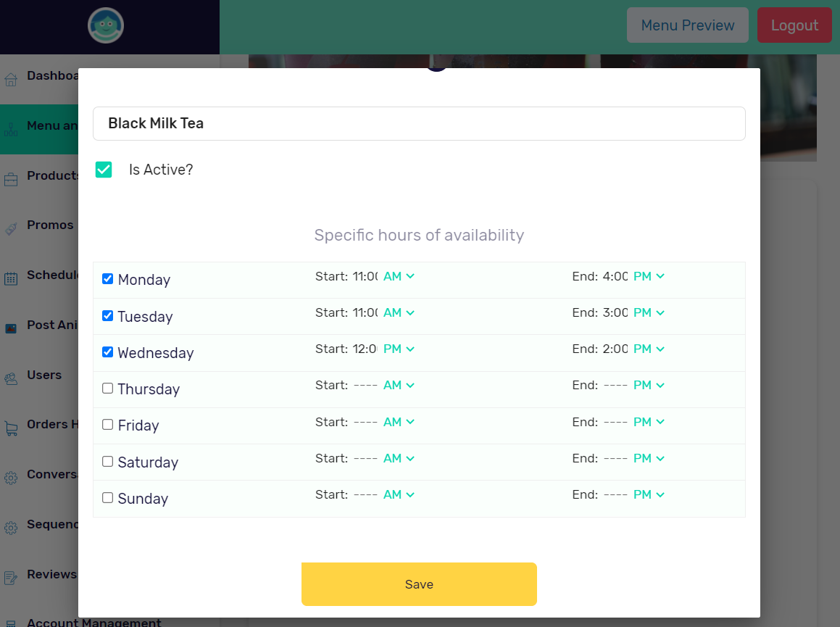Uncheck the Is Active checkbox
The width and height of the screenshot is (840, 627).
click(104, 170)
